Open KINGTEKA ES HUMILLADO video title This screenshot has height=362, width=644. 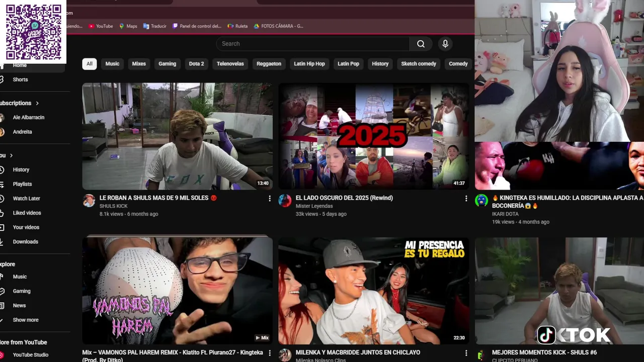pos(568,202)
